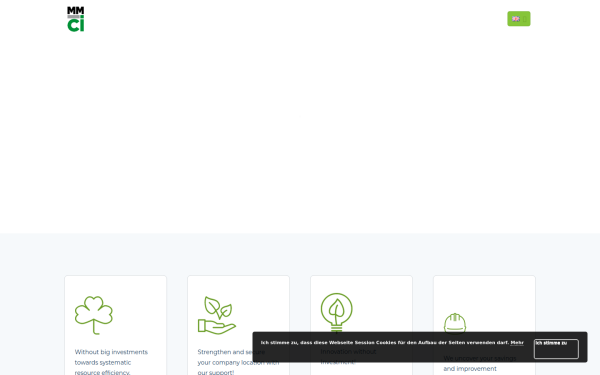Click 'Strengthen and secure' card text
Image resolution: width=600 pixels, height=375 pixels.
point(238,362)
